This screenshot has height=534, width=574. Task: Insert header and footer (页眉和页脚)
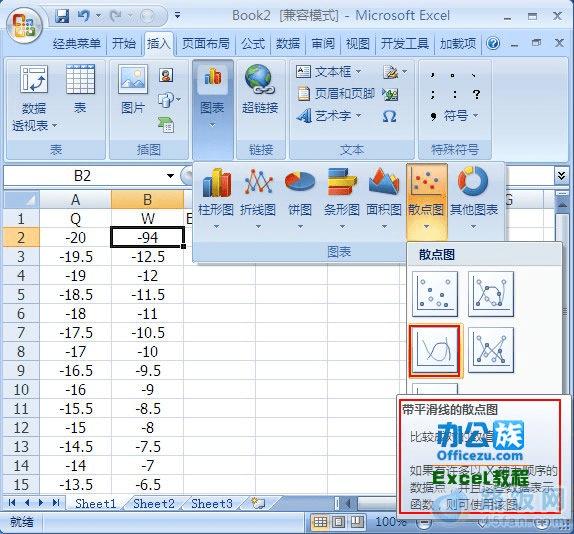click(x=335, y=94)
